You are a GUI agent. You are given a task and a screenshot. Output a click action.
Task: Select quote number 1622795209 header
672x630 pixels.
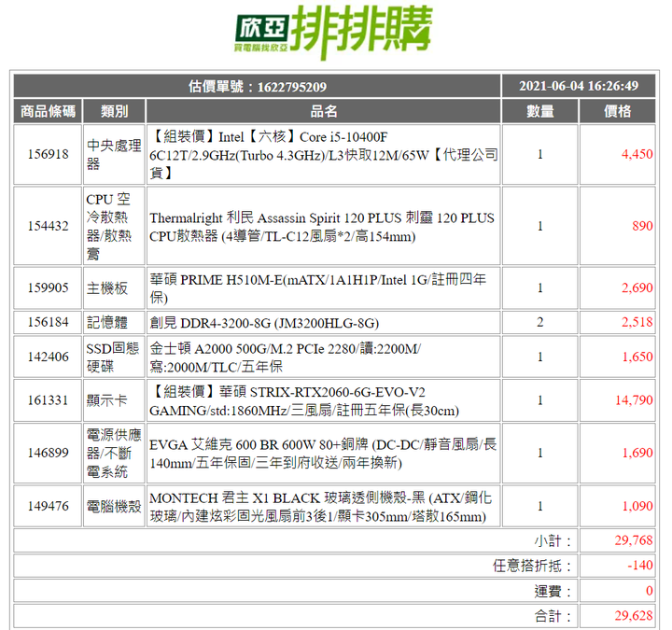pos(258,86)
